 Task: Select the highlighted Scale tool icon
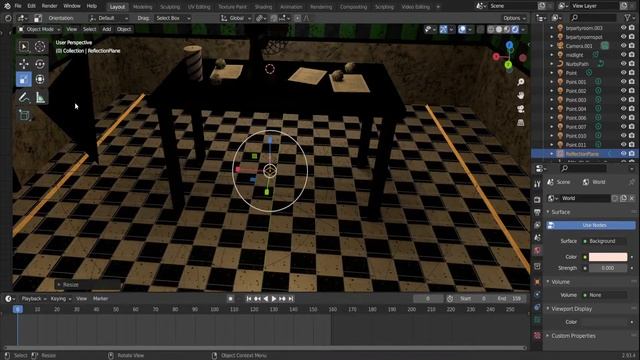click(24, 79)
